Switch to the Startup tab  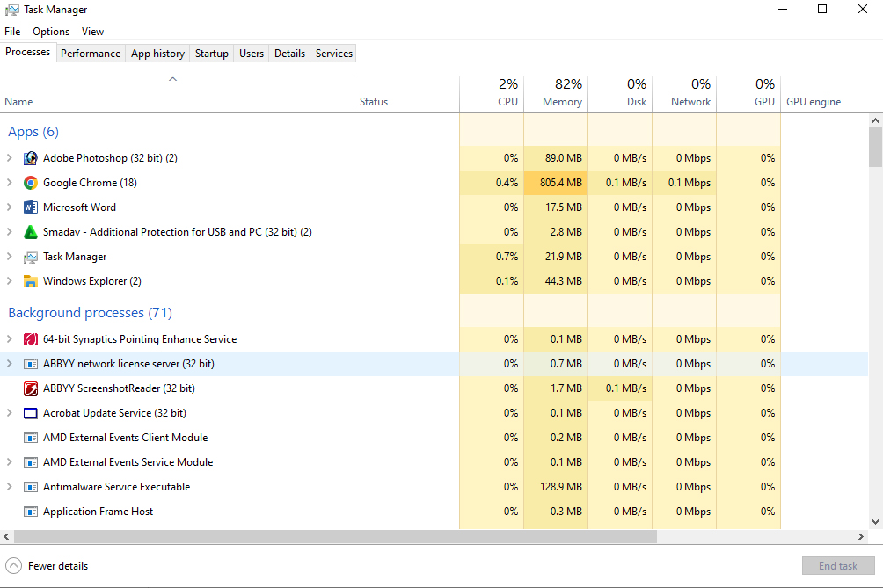(x=212, y=54)
